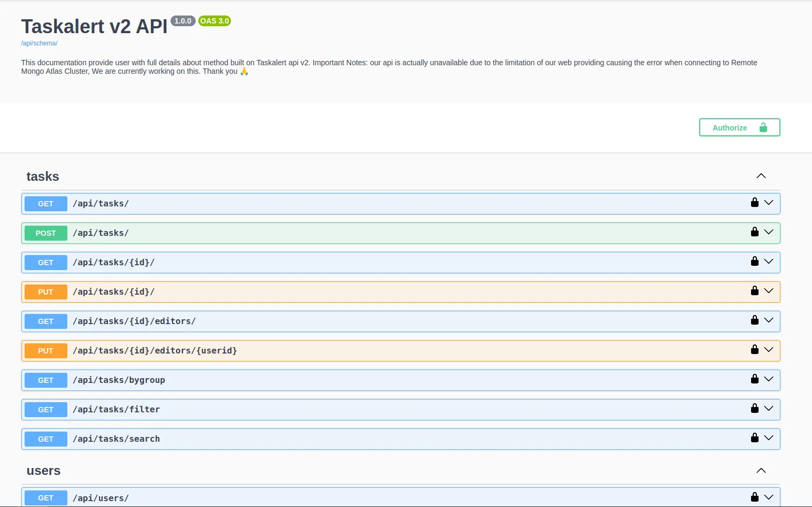Click the /api/tasks/search path text
The height and width of the screenshot is (507, 812).
(116, 439)
